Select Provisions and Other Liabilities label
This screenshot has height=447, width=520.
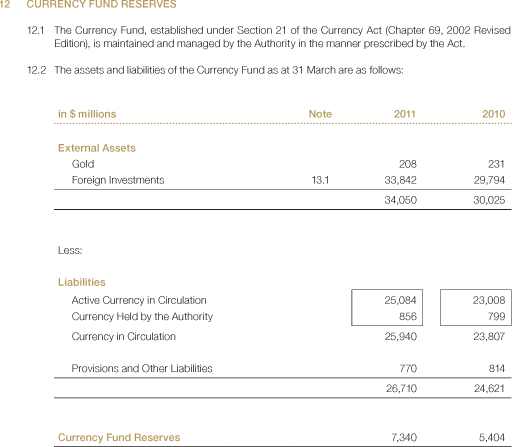point(142,368)
